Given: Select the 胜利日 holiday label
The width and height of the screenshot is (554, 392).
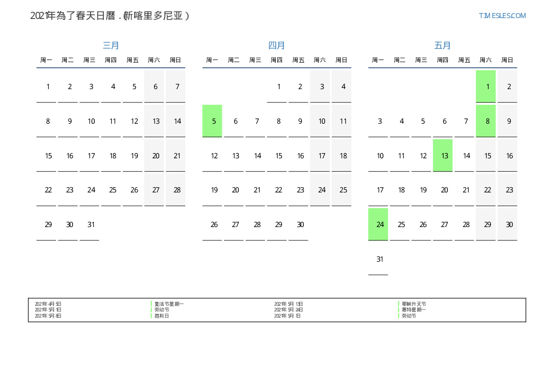Looking at the screenshot, I should pos(162,316).
